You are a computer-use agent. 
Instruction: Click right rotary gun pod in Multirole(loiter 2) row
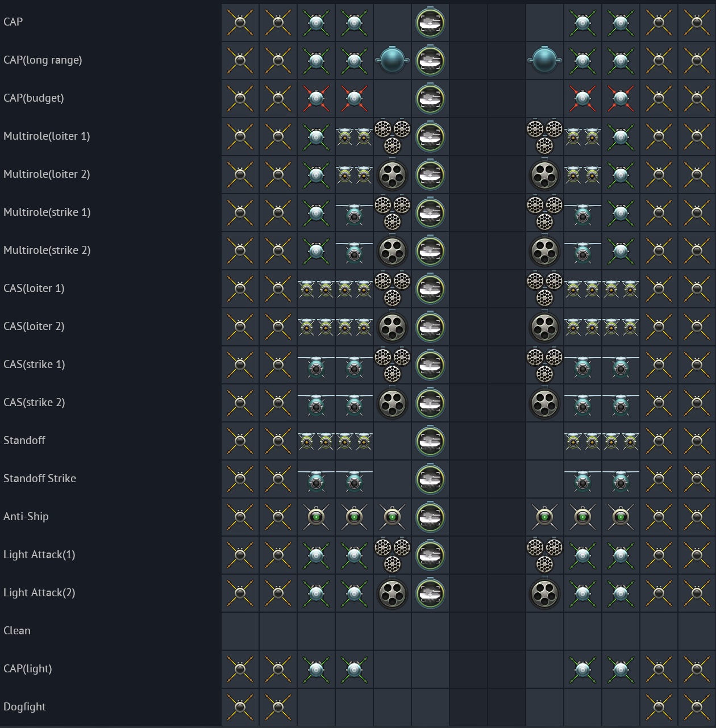pyautogui.click(x=544, y=174)
